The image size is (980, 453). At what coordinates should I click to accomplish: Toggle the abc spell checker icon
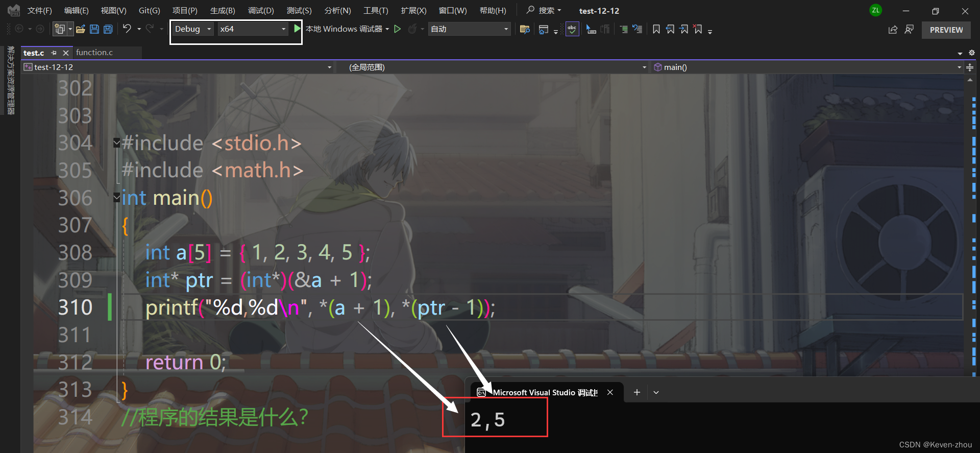(x=572, y=29)
